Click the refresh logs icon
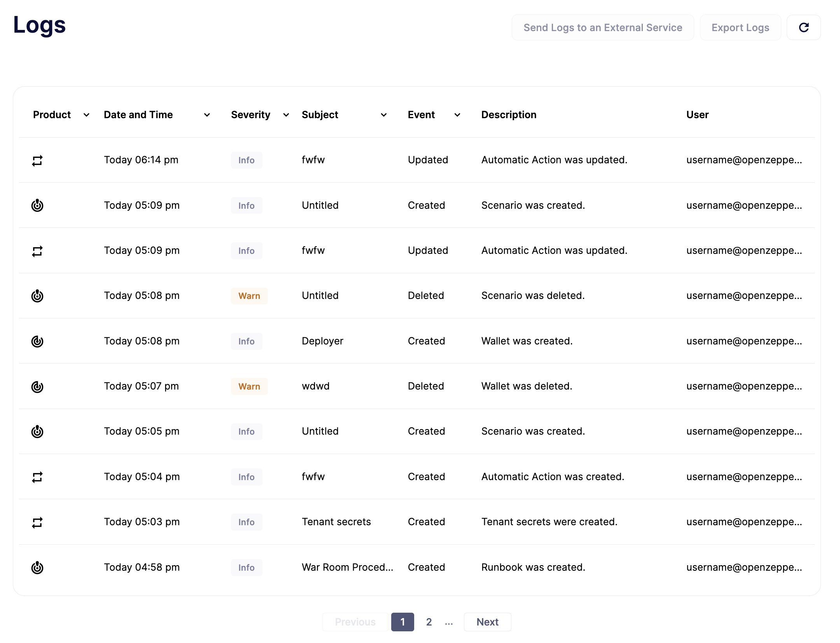This screenshot has height=643, width=840. coord(803,27)
